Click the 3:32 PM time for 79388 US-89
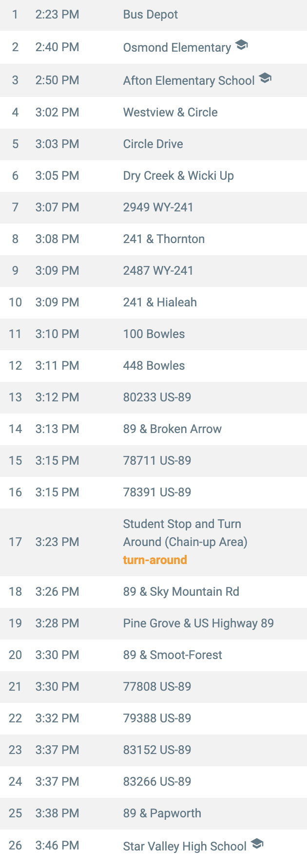 [57, 718]
